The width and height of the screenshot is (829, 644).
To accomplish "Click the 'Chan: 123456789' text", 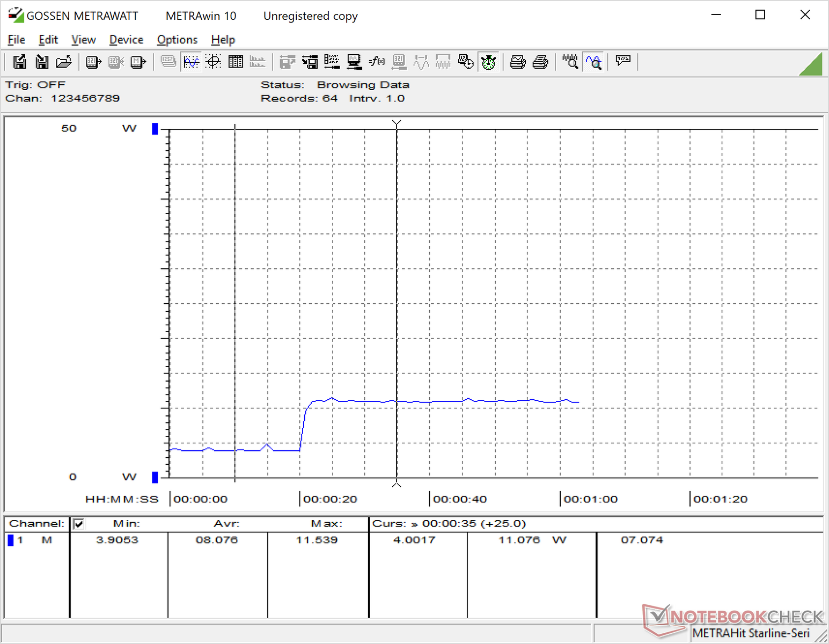I will point(63,99).
